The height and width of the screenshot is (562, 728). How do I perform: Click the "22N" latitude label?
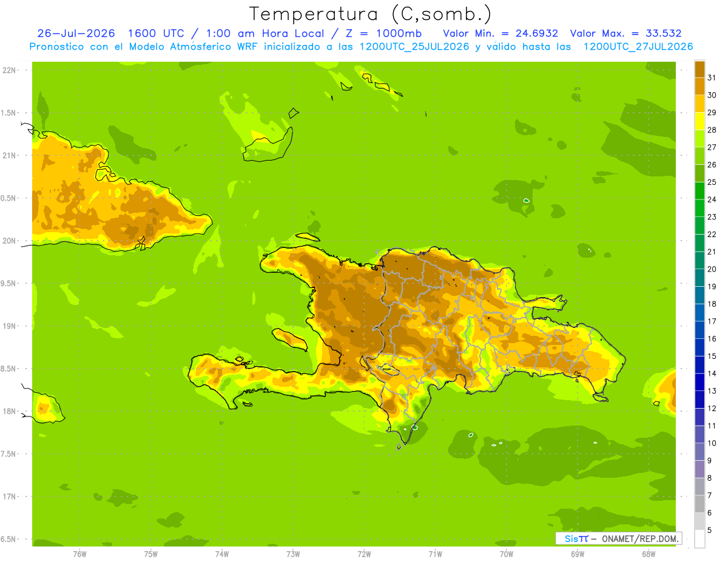tap(10, 70)
